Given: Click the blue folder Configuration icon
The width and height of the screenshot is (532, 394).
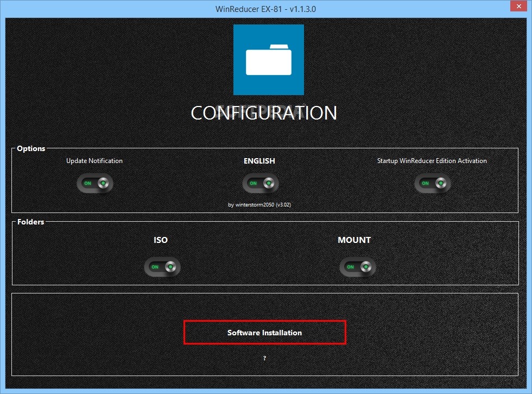Looking at the screenshot, I should 268,60.
